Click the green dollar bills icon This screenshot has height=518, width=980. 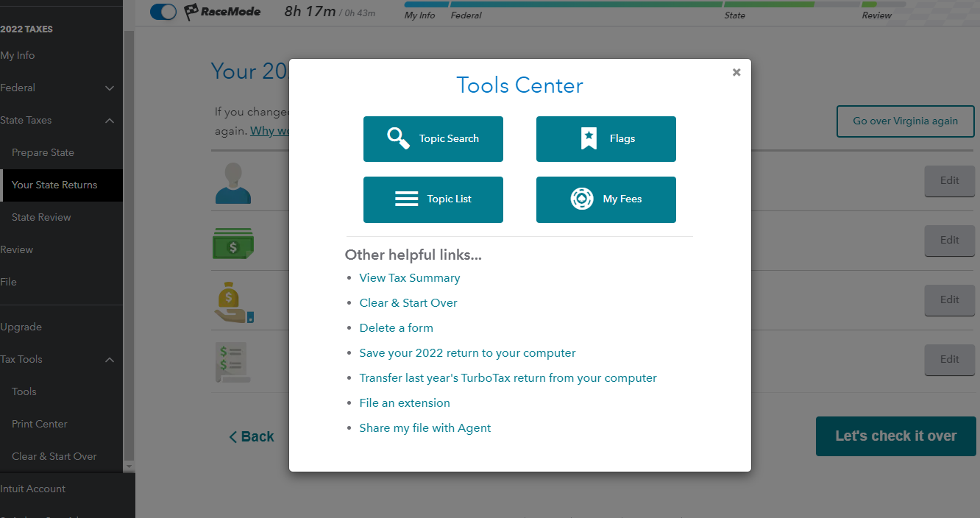click(x=233, y=244)
